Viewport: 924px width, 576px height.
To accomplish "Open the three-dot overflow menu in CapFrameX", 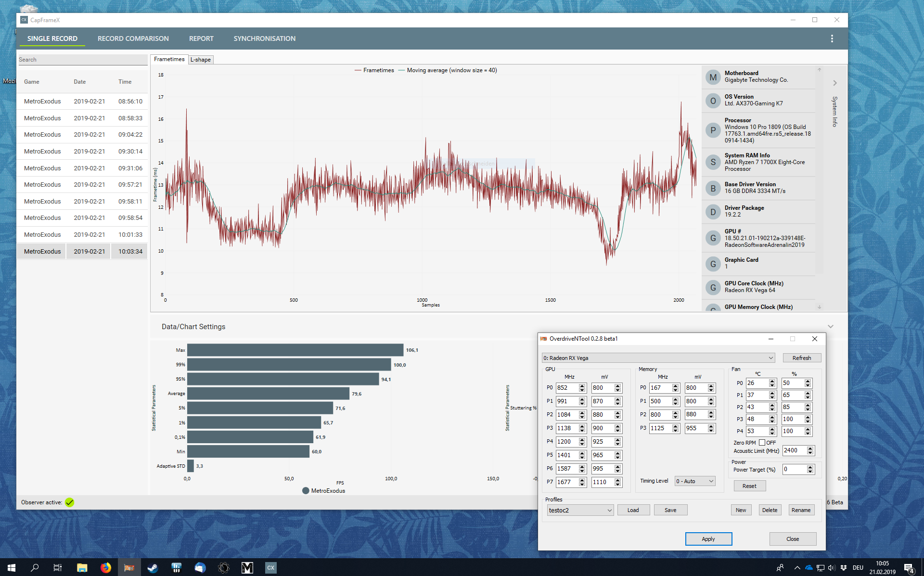I will click(832, 38).
